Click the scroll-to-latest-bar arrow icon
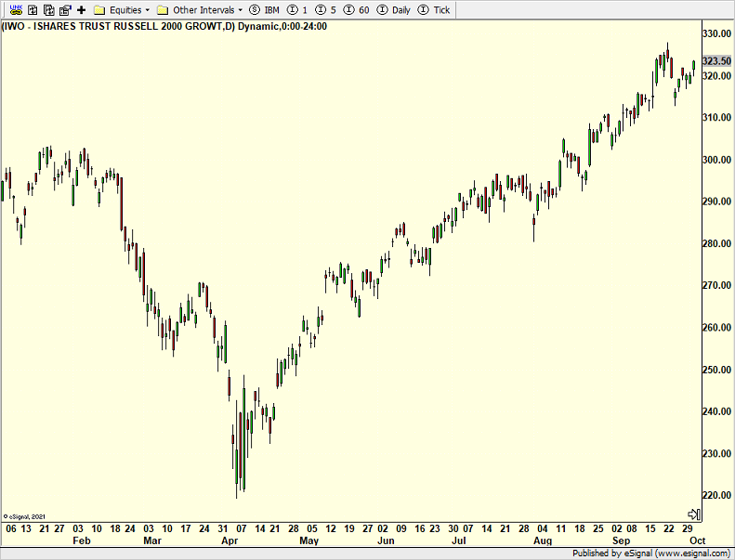735x560 pixels. (x=692, y=514)
